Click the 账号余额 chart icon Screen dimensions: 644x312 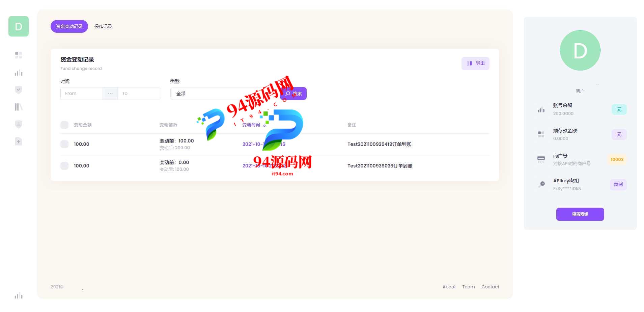click(x=541, y=109)
